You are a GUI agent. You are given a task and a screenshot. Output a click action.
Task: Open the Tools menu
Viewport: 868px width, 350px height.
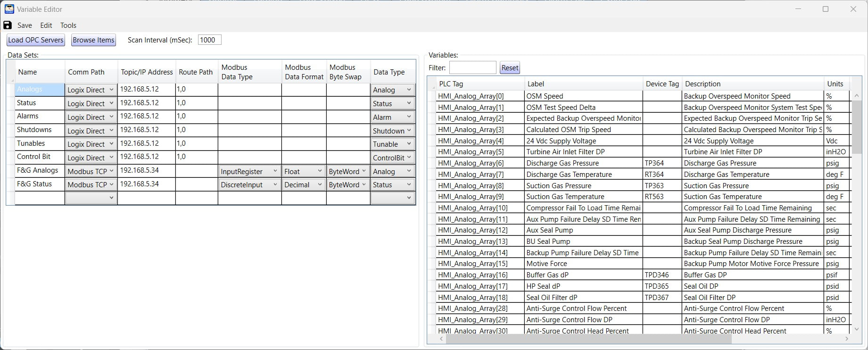pos(68,25)
